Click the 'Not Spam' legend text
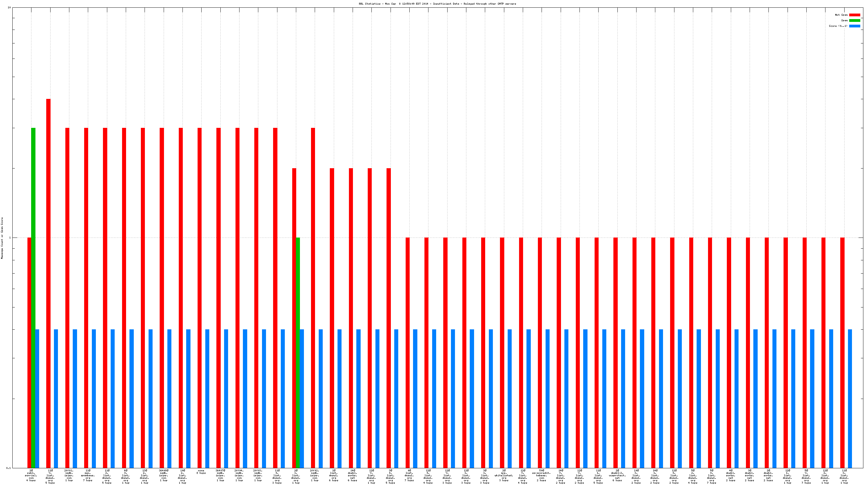The width and height of the screenshot is (868, 488). [841, 15]
